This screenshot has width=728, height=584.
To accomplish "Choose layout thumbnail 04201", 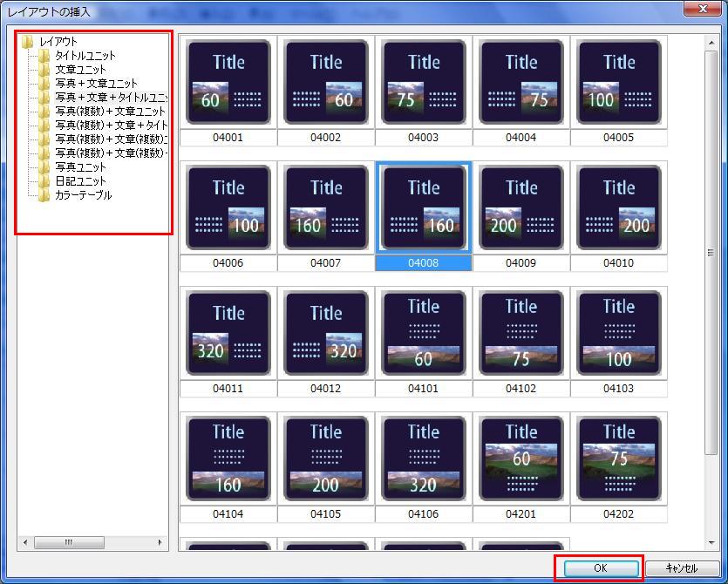I will coord(520,458).
